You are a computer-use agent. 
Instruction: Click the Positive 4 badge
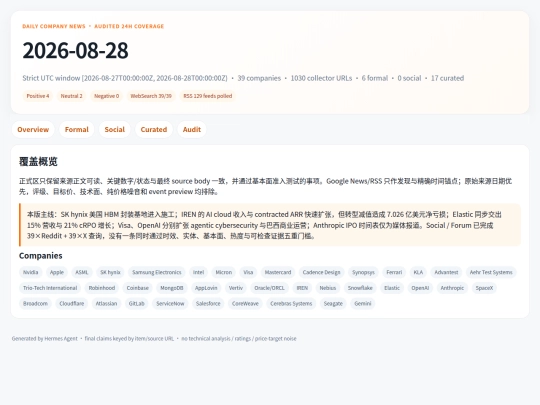[38, 96]
